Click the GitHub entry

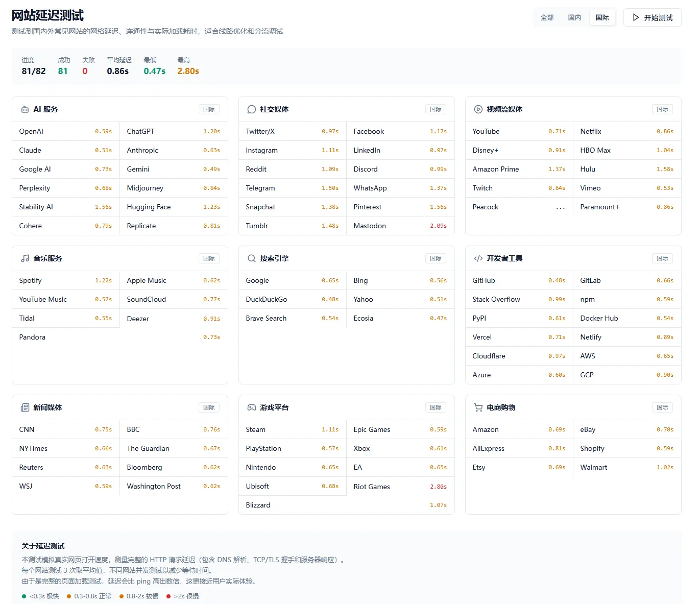pos(519,280)
